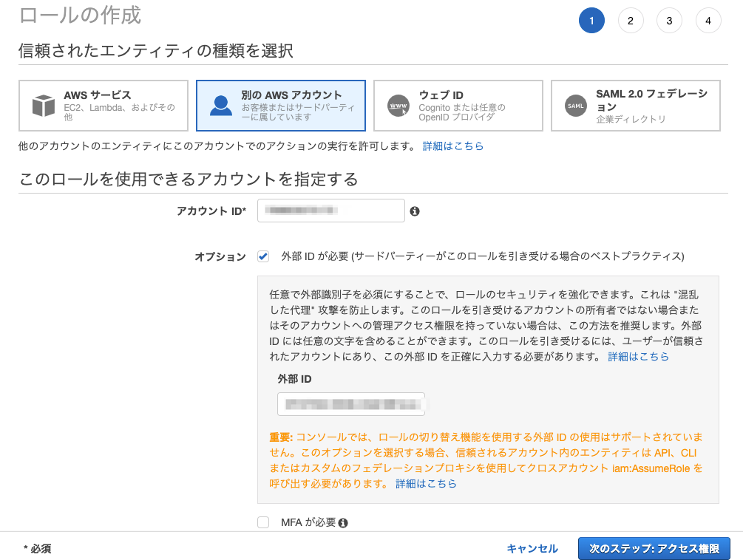This screenshot has width=743, height=560.
Task: Click the www web identity icon
Action: tap(398, 106)
